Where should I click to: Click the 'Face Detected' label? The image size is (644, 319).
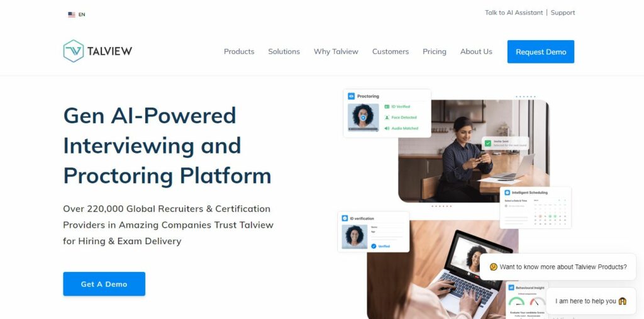click(x=404, y=118)
